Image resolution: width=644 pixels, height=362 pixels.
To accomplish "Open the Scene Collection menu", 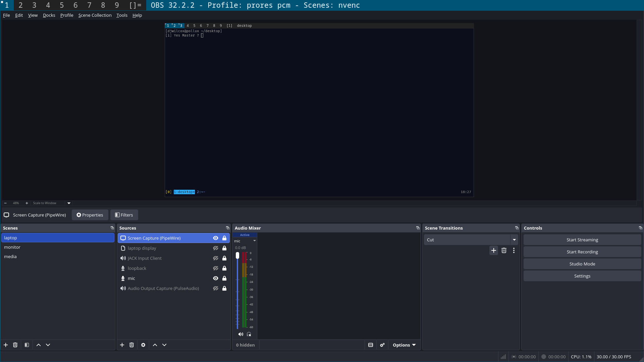I will coord(95,15).
